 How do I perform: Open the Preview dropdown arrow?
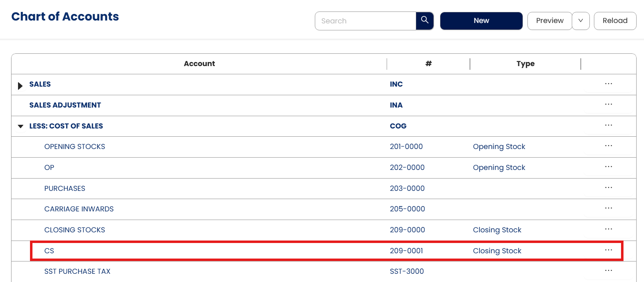click(580, 21)
